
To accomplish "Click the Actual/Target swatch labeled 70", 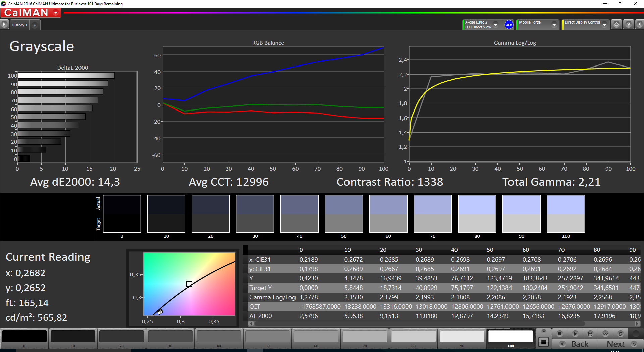I will click(x=433, y=214).
